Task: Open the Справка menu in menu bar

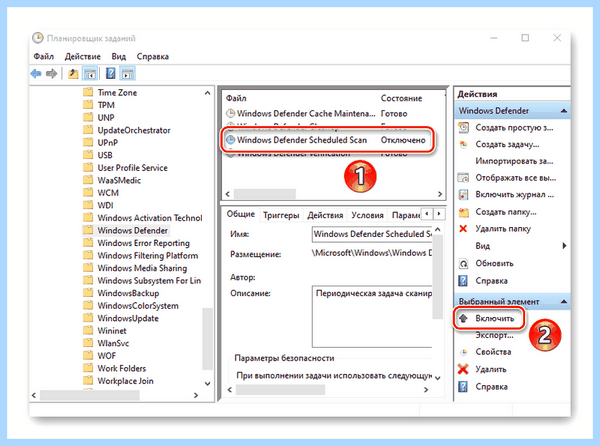Action: (153, 56)
